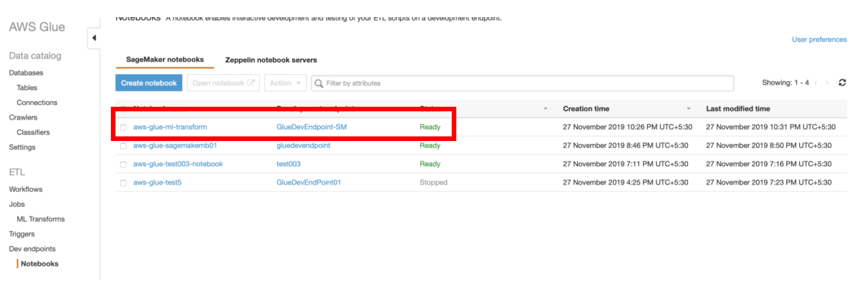Open ML Transforms in sidebar
868x290 pixels.
coord(41,219)
